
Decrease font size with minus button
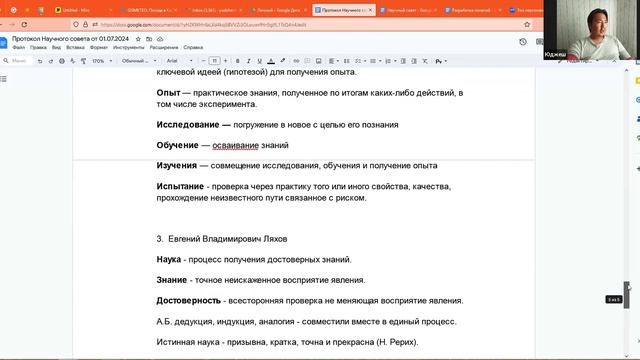(x=203, y=61)
